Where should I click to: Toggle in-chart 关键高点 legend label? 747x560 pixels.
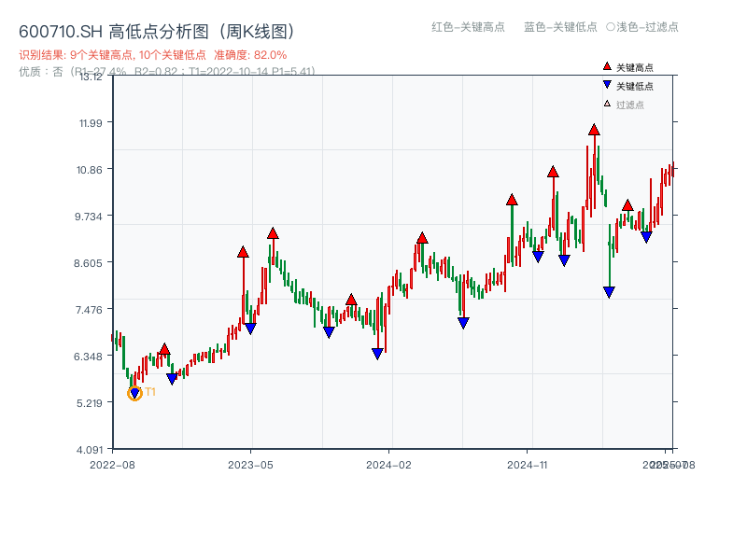click(635, 67)
